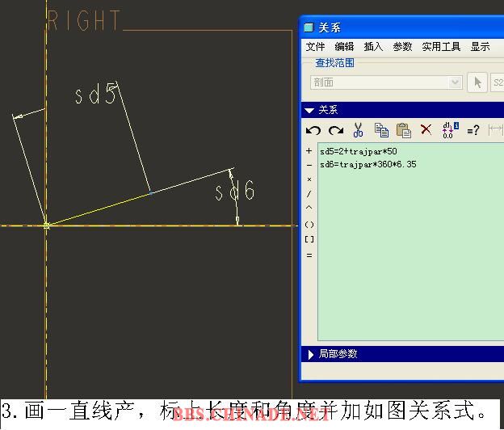Copy selected relation text
This screenshot has height=430, width=504.
(x=381, y=130)
